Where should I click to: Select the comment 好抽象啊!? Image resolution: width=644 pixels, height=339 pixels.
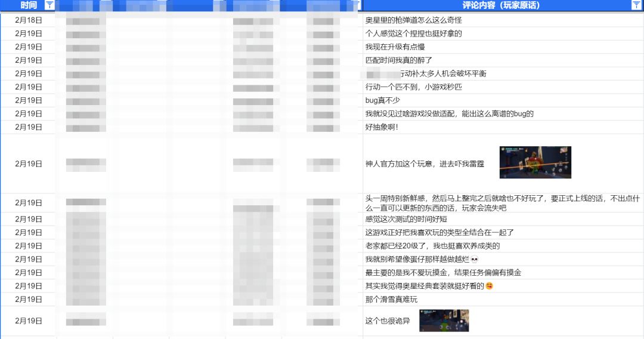pos(382,127)
